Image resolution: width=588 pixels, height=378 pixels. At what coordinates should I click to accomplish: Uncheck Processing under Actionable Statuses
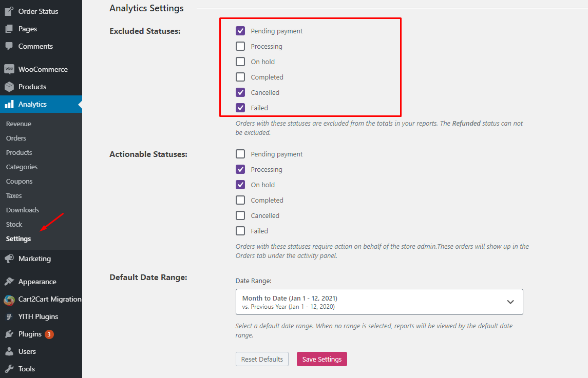(240, 169)
